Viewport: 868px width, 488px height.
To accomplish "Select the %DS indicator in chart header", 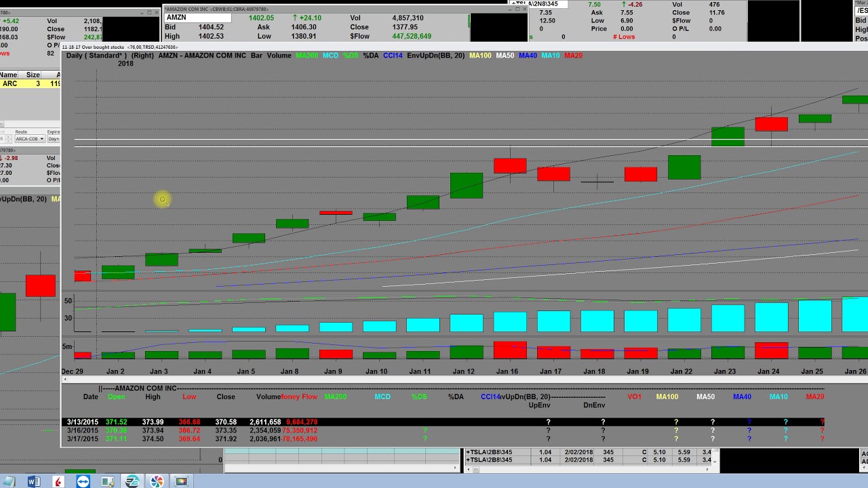I will pos(351,56).
